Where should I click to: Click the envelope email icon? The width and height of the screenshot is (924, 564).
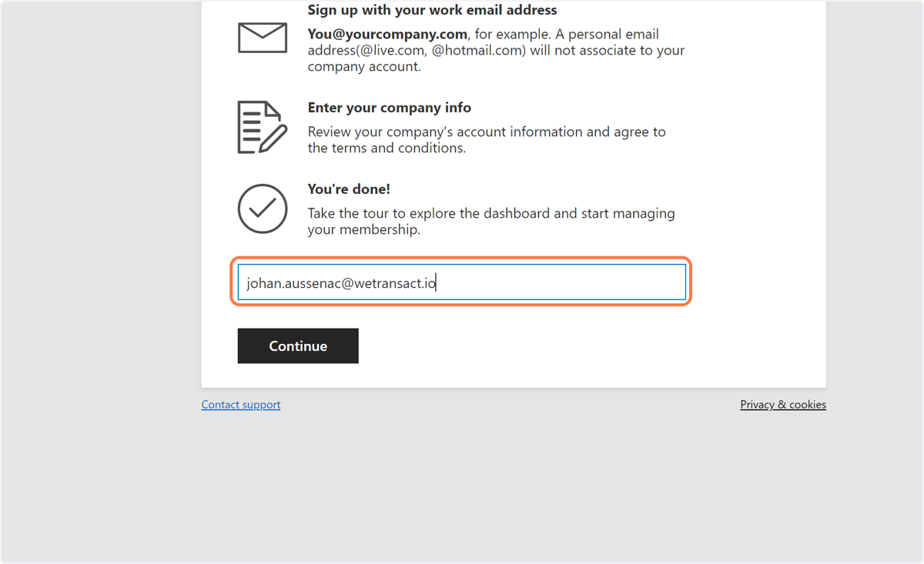click(263, 38)
